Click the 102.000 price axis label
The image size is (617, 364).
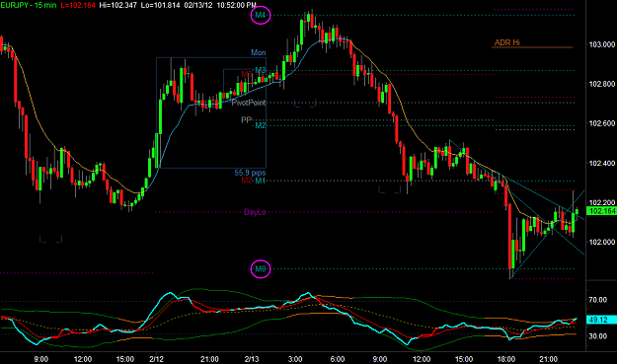[601, 242]
